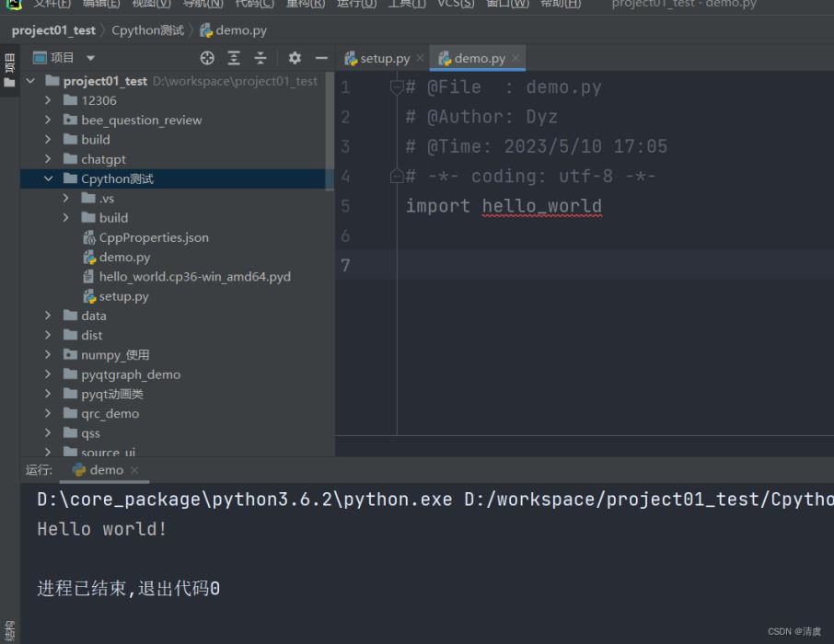The width and height of the screenshot is (834, 644).
Task: Open the 项目 view dropdown
Action: tap(90, 58)
